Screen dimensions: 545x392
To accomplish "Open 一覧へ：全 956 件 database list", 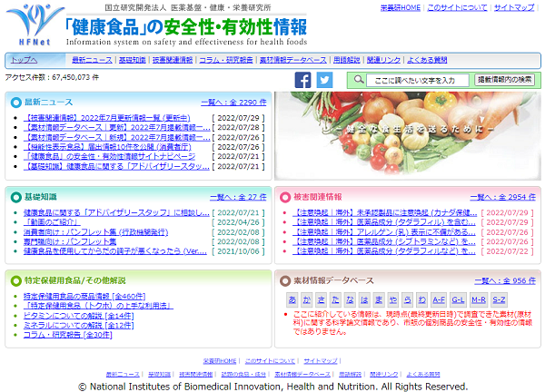I will pyautogui.click(x=505, y=280).
